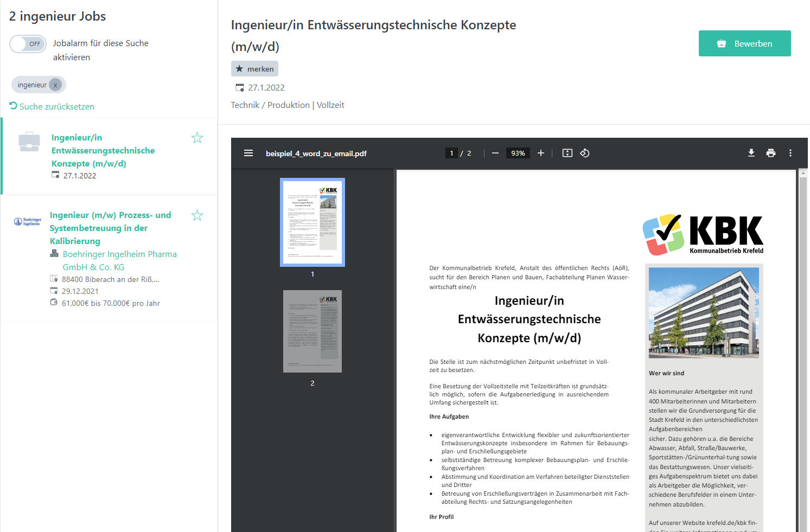Click the Bewerben button

click(x=744, y=43)
